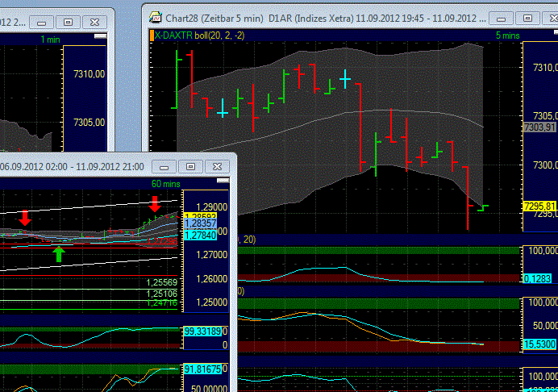Click level label 1,25569
The image size is (558, 392).
[161, 282]
